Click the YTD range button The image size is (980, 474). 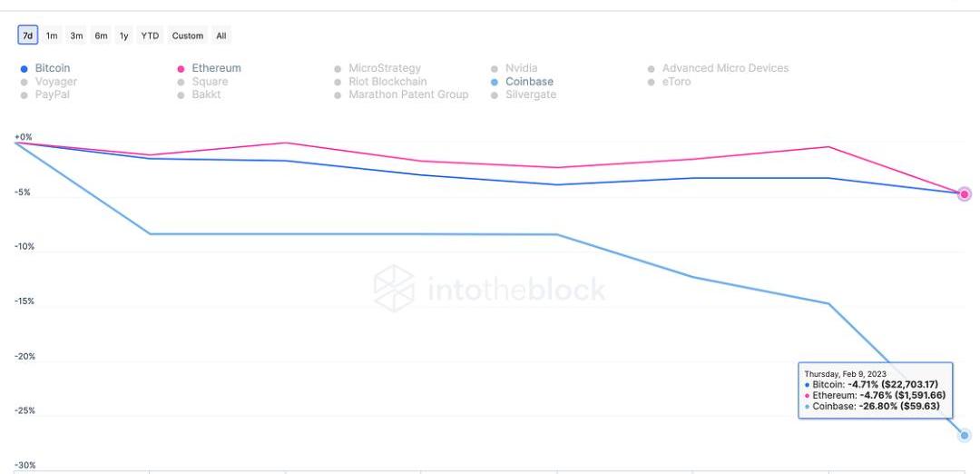click(x=150, y=35)
